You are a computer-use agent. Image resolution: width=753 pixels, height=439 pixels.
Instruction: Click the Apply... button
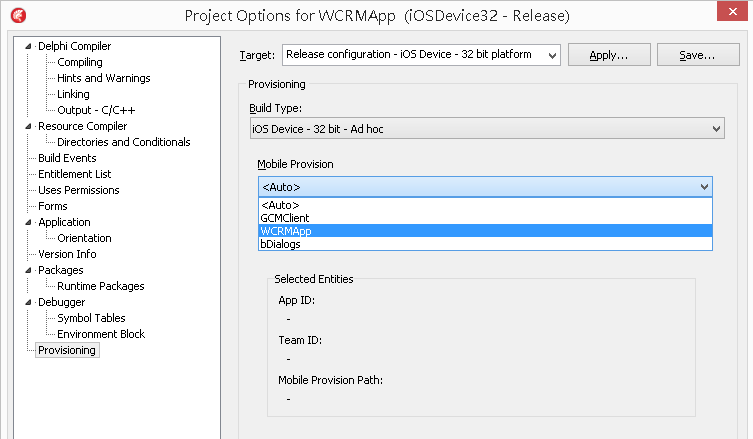(609, 55)
